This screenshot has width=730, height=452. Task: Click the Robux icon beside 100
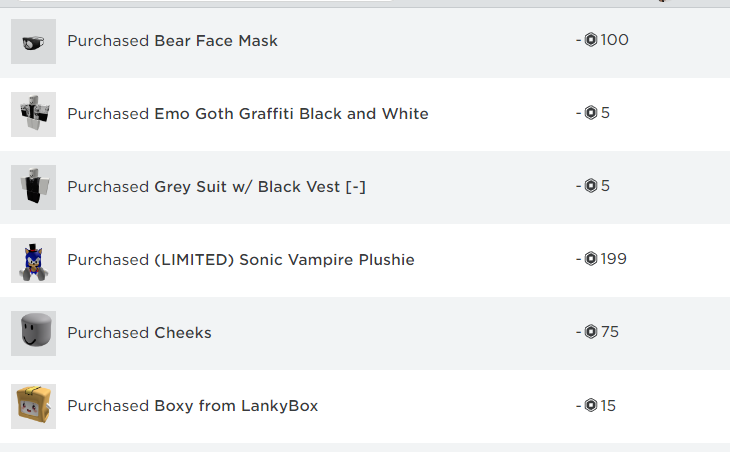pos(591,40)
